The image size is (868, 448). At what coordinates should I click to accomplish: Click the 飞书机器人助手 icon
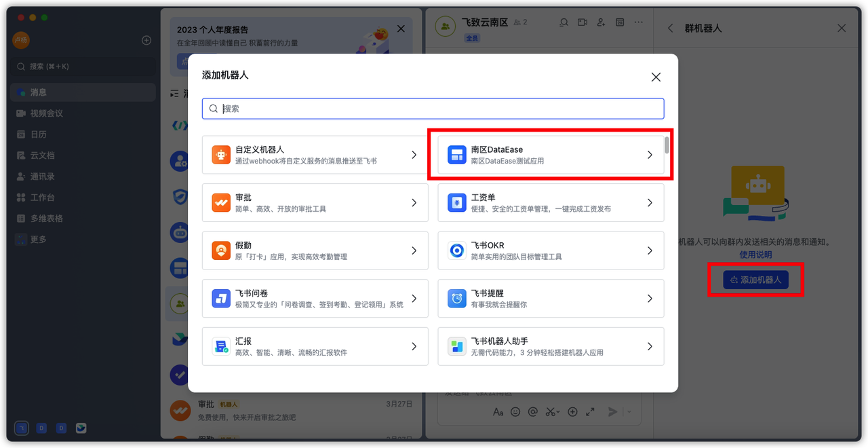(x=457, y=346)
